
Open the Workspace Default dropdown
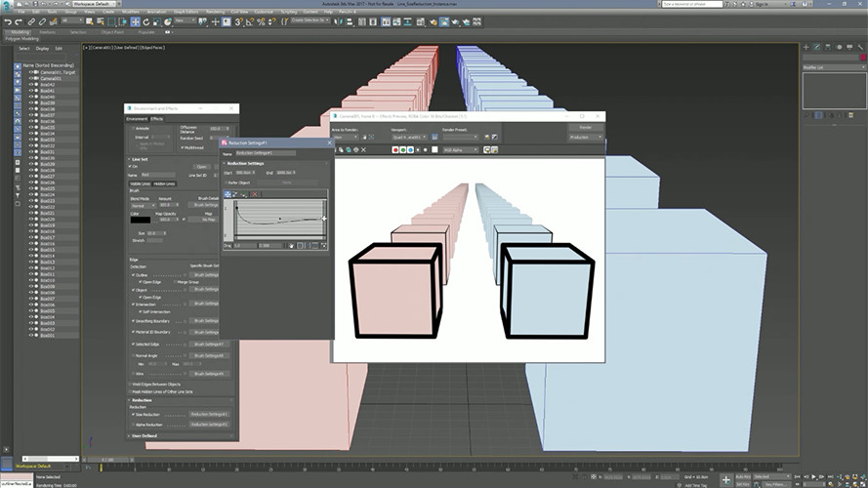(x=94, y=4)
